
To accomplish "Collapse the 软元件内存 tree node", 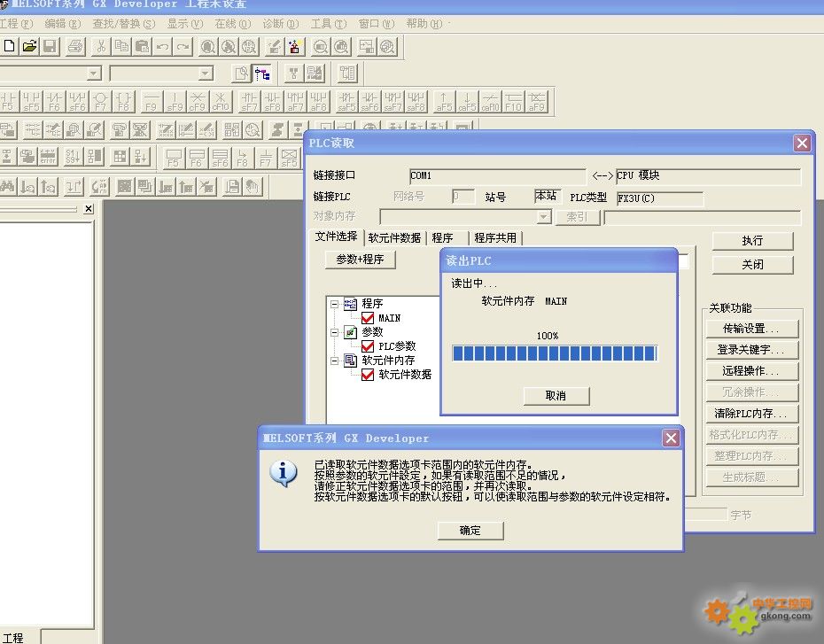I will (x=335, y=361).
